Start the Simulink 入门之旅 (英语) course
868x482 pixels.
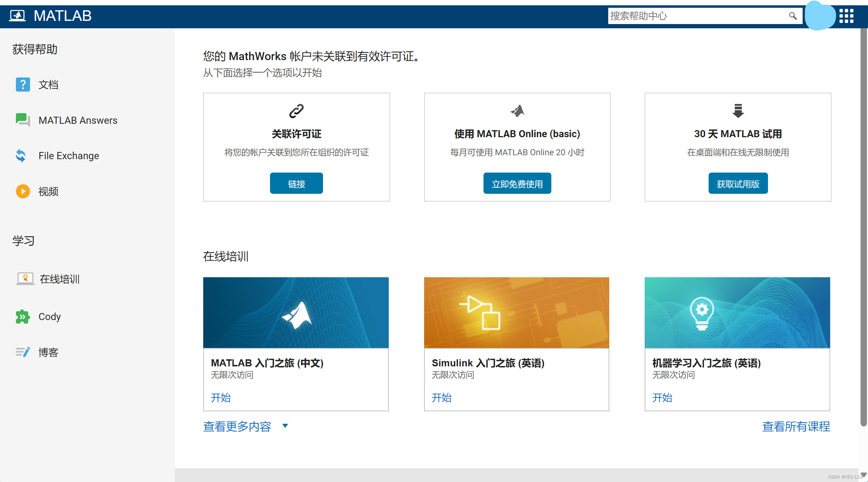pyautogui.click(x=442, y=398)
